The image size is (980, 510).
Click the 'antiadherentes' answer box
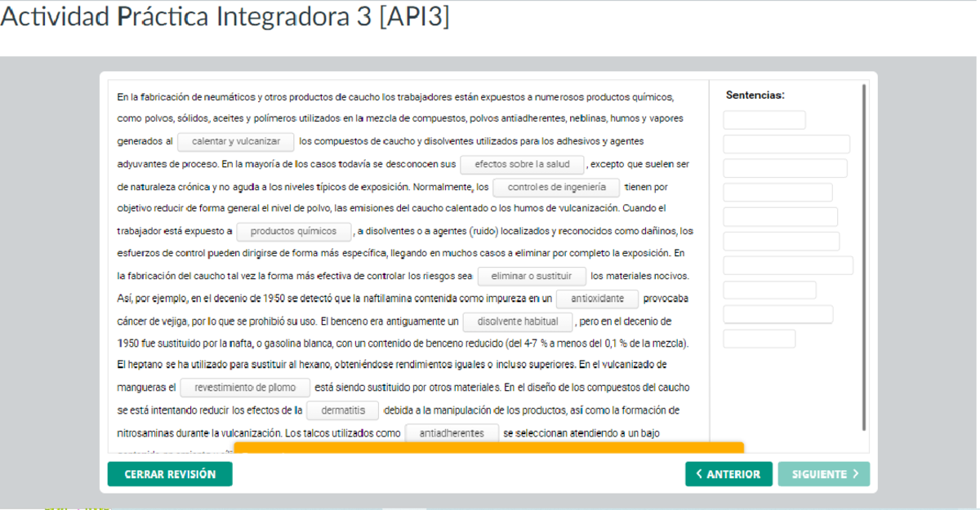(x=452, y=432)
